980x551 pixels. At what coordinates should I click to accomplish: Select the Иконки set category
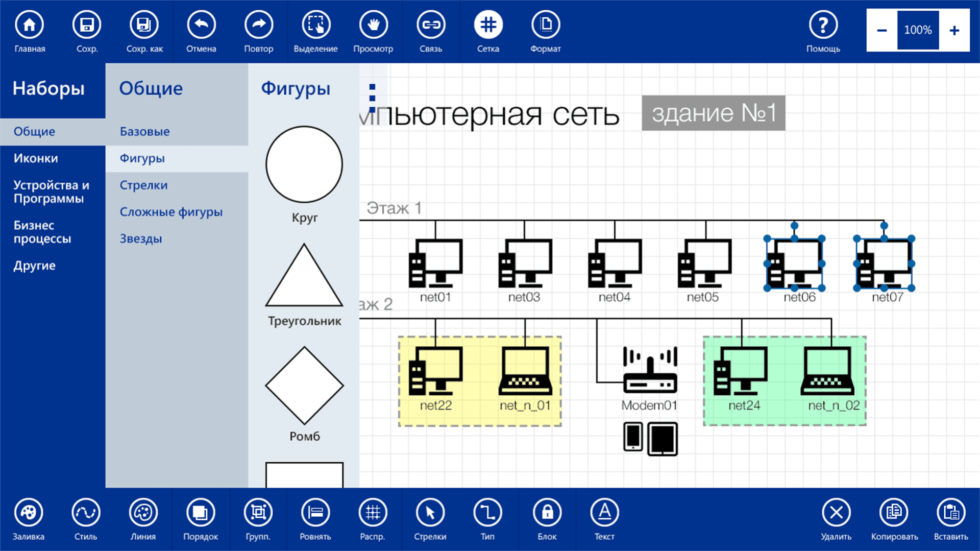[x=36, y=158]
